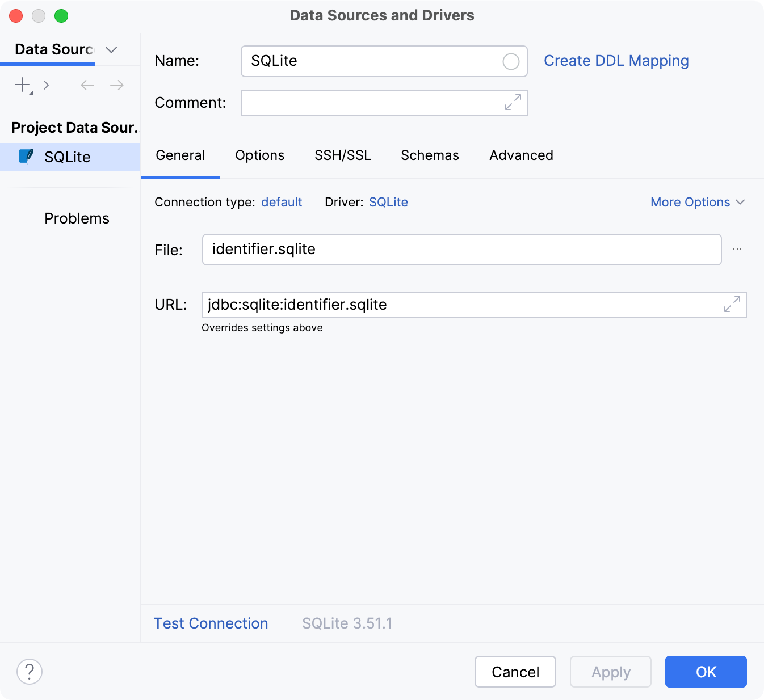The width and height of the screenshot is (764, 700).
Task: Open the Data Sources tab dropdown chevron
Action: (111, 50)
